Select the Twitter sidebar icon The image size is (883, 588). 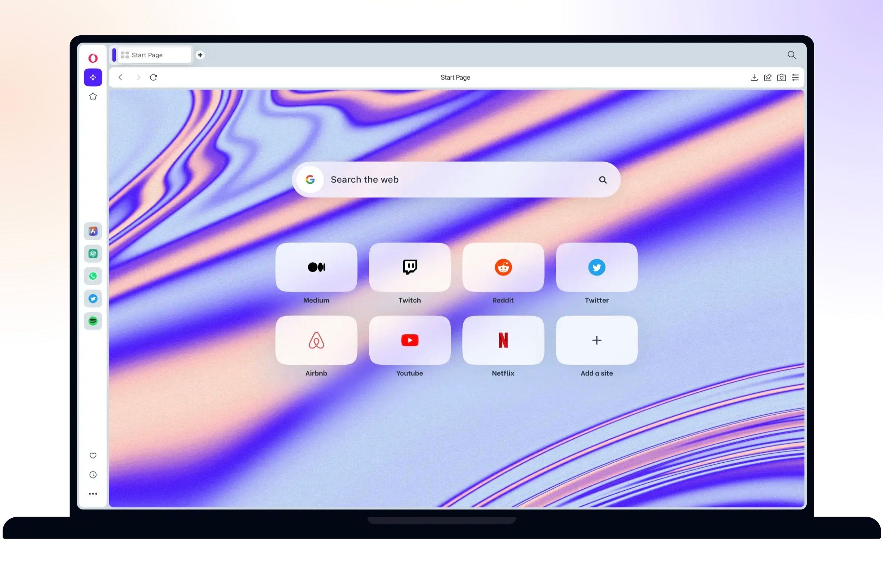(x=93, y=298)
